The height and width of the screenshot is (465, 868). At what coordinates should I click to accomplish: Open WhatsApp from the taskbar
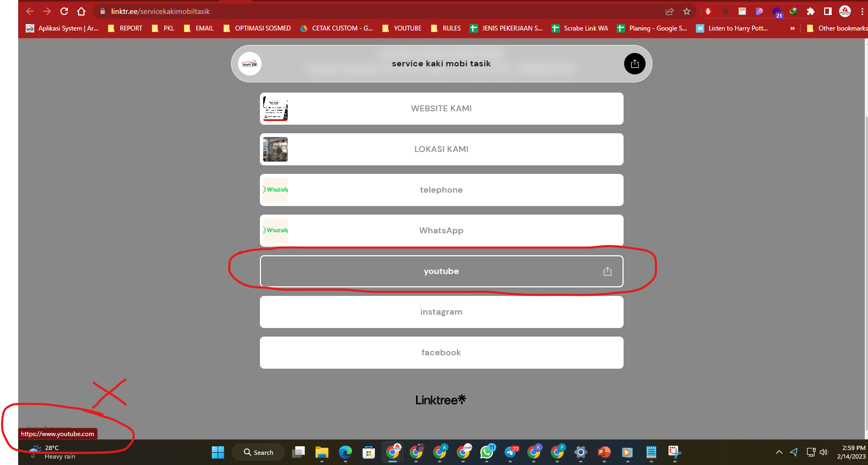click(487, 453)
